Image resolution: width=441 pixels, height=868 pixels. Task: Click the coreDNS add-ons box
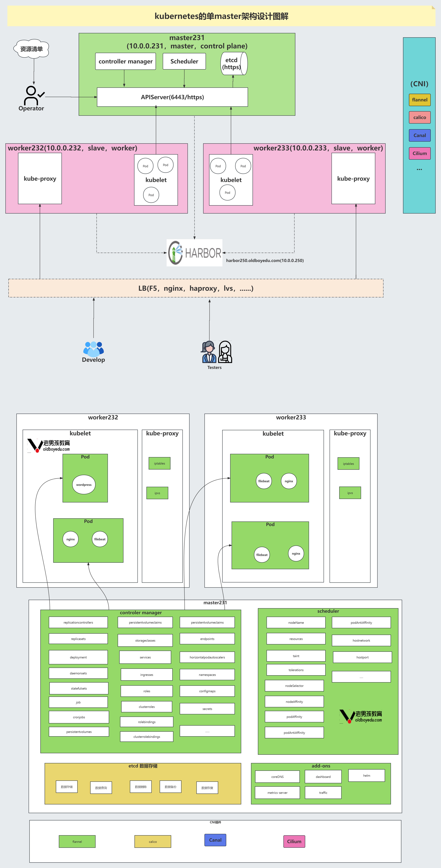click(277, 777)
